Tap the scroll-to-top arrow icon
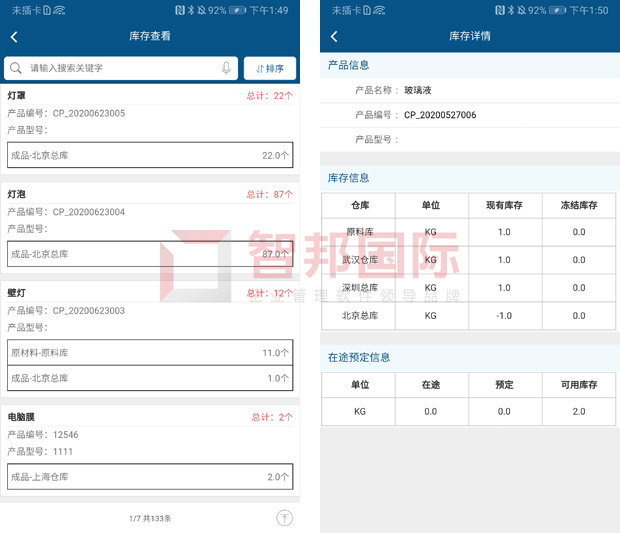Viewport: 620px width, 533px height. pos(284,518)
